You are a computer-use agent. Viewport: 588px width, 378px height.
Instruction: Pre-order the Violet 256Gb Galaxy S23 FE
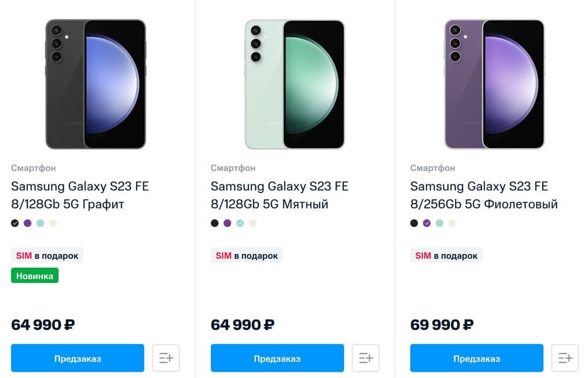coord(476,358)
